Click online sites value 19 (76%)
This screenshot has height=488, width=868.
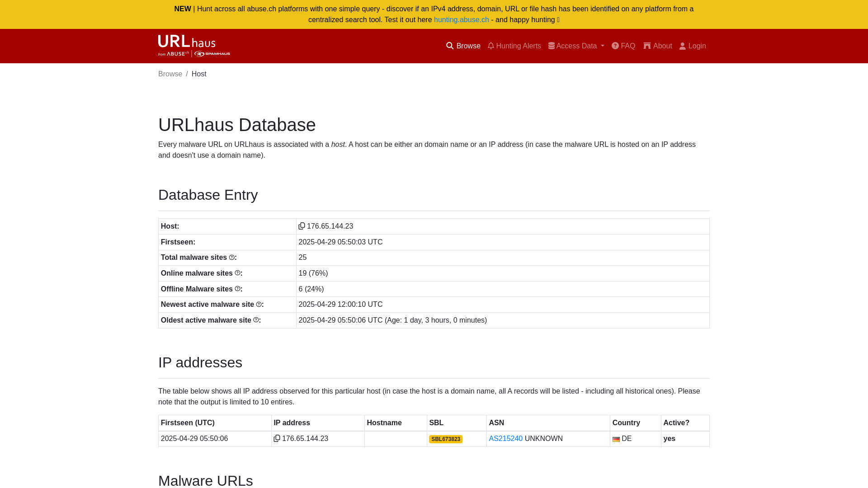313,273
